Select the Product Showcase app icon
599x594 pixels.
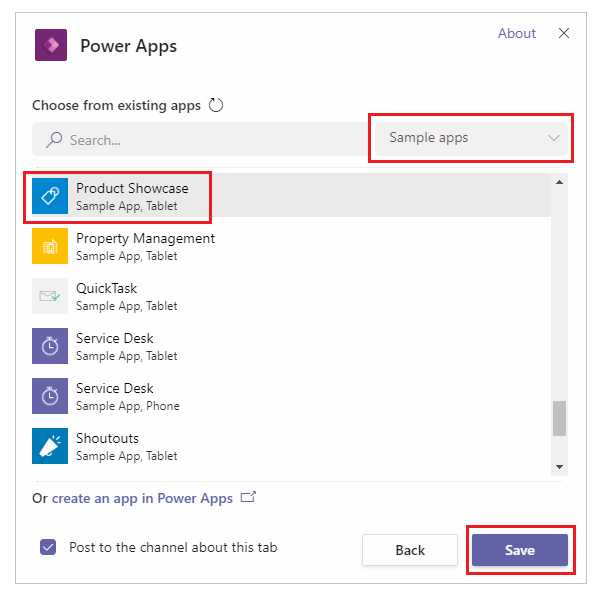[50, 196]
